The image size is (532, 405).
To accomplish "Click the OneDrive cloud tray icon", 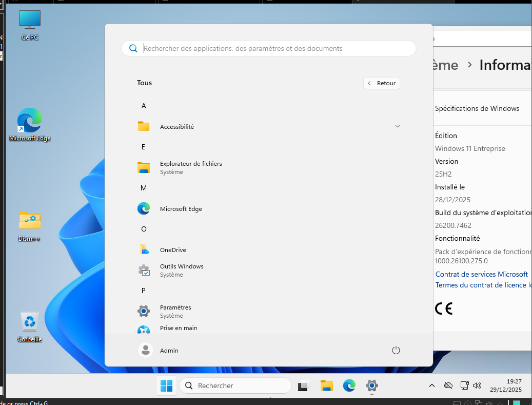I will point(448,385).
